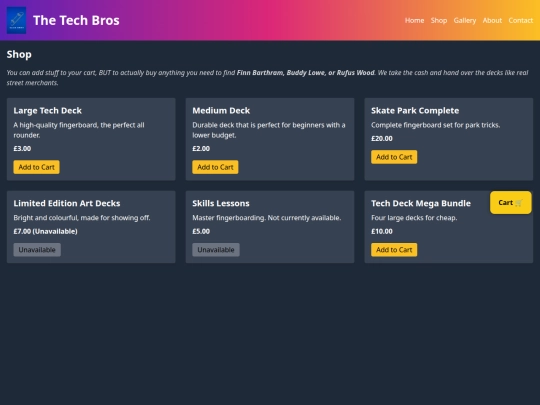Screen dimensions: 540x405
Task: Open the Shop nav link
Action: [x=439, y=20]
